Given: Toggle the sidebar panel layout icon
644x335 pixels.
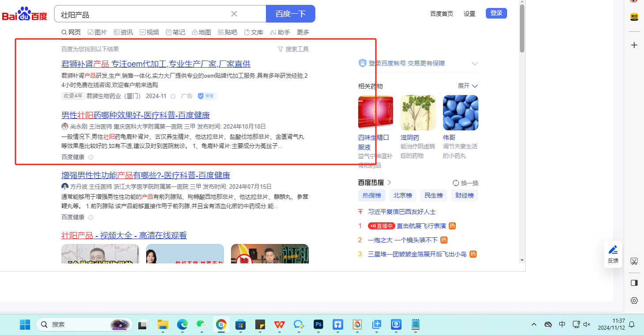Looking at the screenshot, I should (634, 283).
